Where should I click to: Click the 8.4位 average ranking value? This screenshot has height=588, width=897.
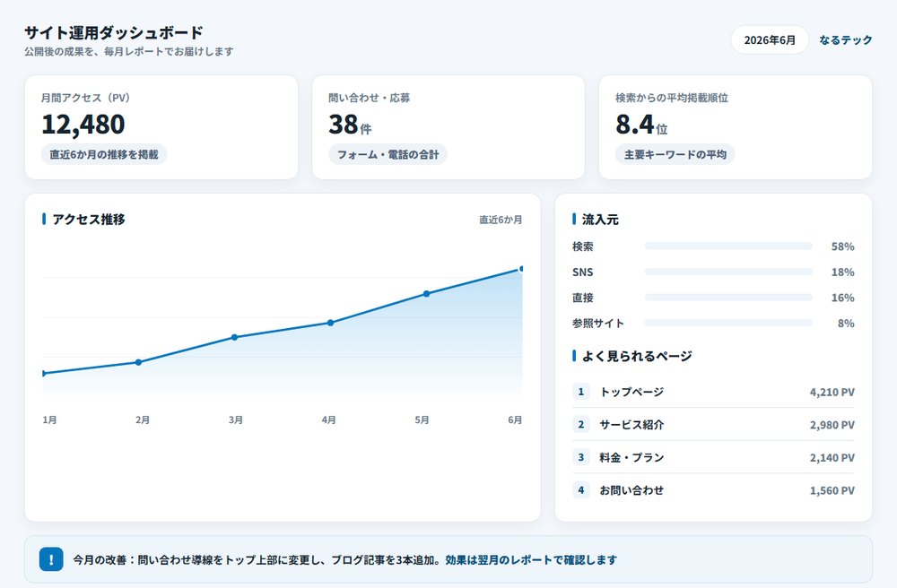click(x=641, y=125)
